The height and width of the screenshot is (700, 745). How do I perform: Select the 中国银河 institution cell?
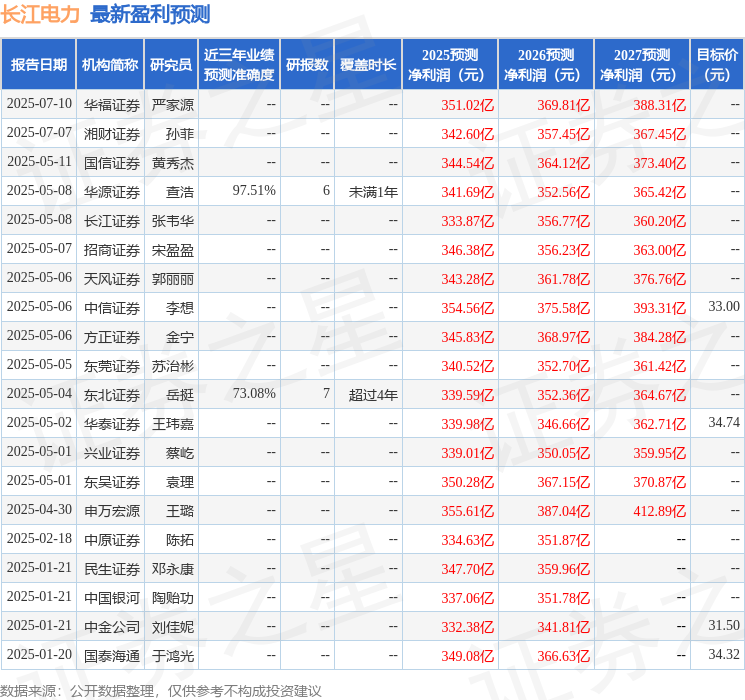click(112, 598)
